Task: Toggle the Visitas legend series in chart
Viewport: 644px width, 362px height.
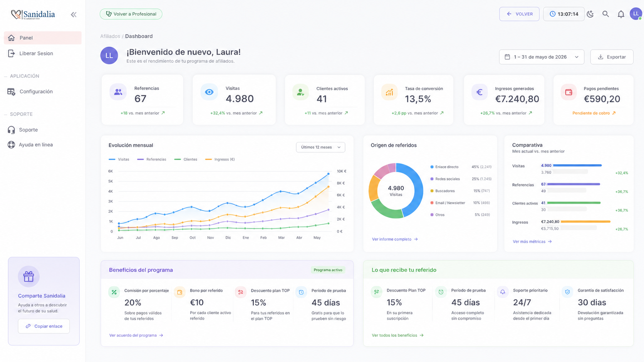Action: pyautogui.click(x=119, y=159)
